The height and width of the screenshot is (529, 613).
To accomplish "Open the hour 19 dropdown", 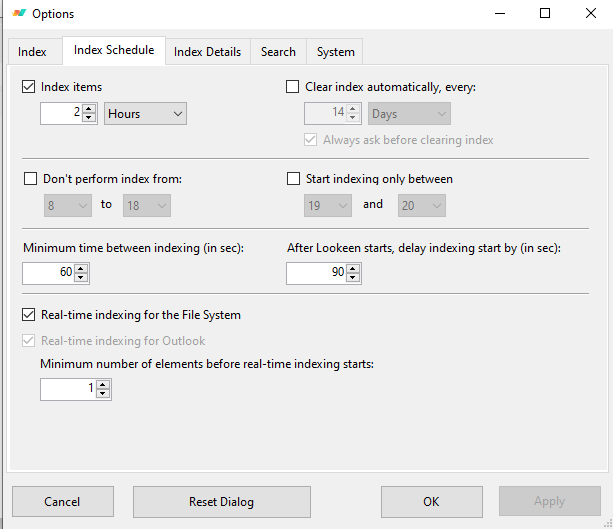I will pos(328,205).
